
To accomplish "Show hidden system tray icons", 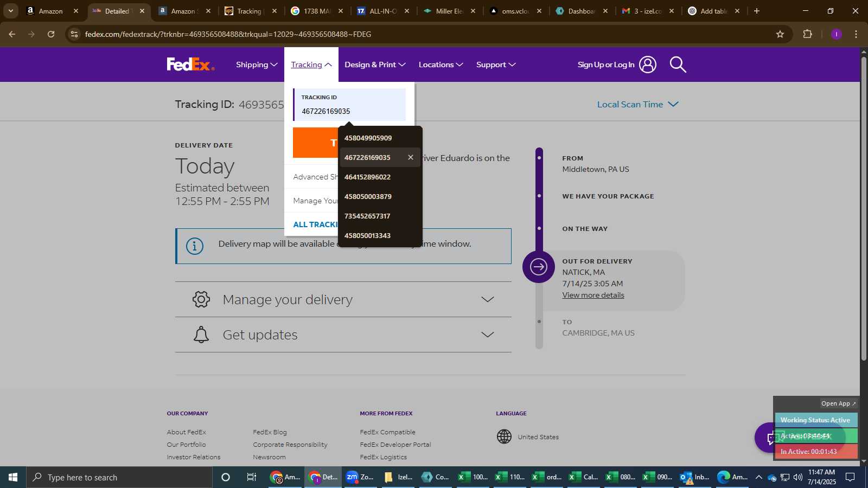I will click(x=758, y=477).
